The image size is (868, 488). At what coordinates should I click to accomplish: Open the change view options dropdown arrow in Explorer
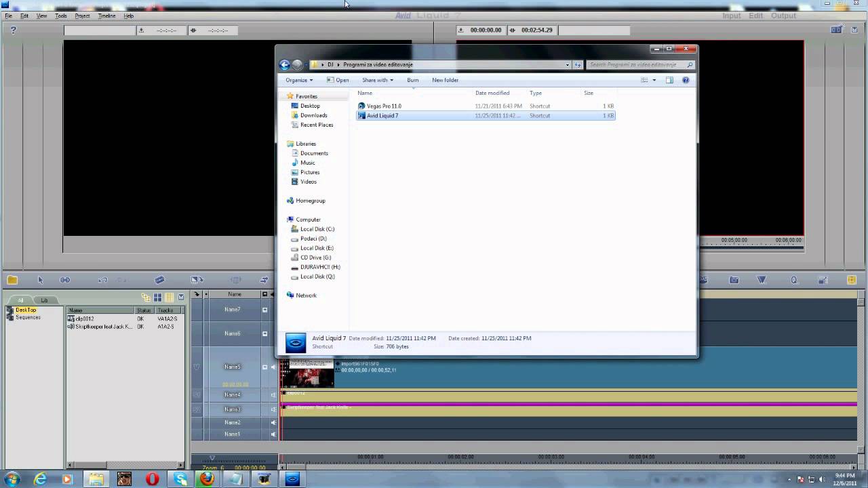pyautogui.click(x=654, y=80)
